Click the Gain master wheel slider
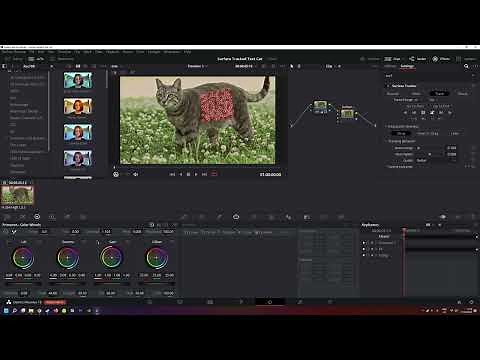480x360 pixels. click(112, 284)
